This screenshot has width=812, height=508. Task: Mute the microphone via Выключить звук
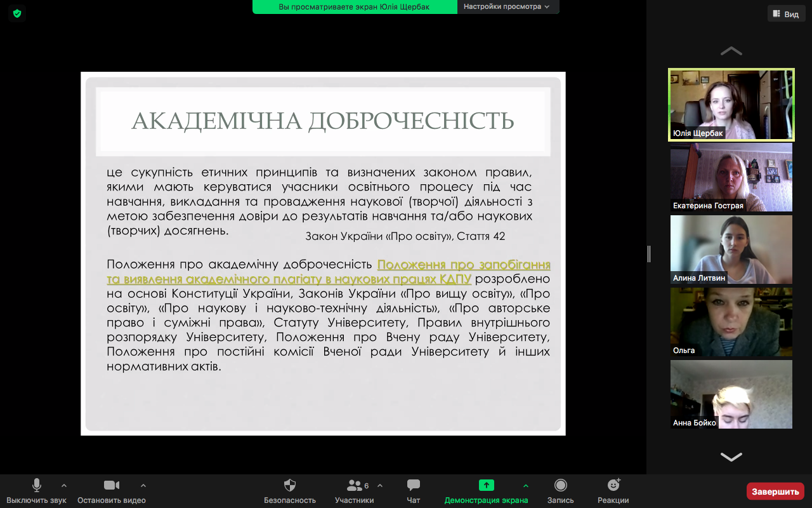36,490
